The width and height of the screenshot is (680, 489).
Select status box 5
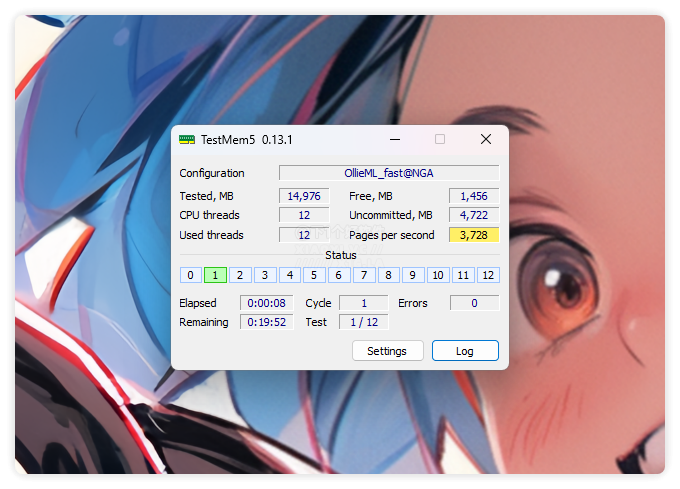click(314, 275)
